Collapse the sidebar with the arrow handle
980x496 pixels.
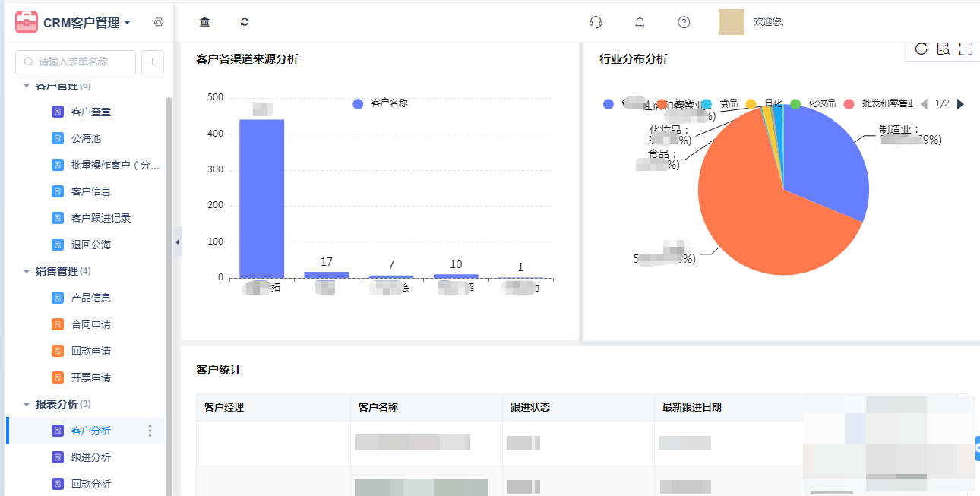click(178, 242)
